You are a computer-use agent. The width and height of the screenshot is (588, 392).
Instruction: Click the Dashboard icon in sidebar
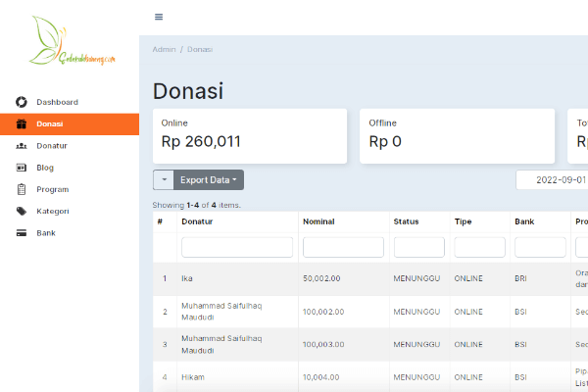click(22, 102)
